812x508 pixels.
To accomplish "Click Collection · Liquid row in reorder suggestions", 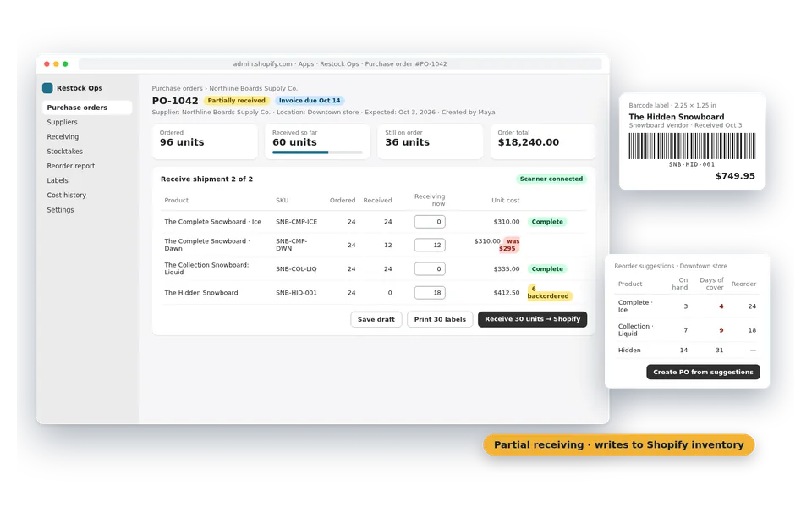I will [687, 329].
